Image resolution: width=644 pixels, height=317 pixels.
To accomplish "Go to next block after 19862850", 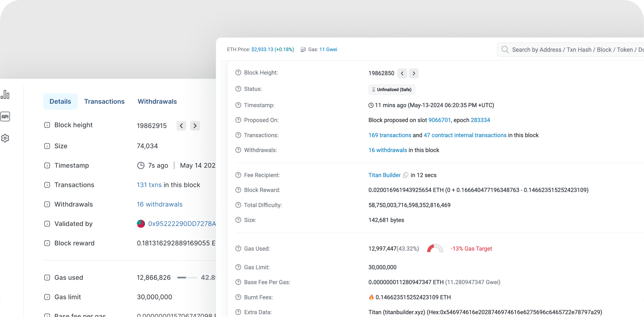I will [x=414, y=73].
